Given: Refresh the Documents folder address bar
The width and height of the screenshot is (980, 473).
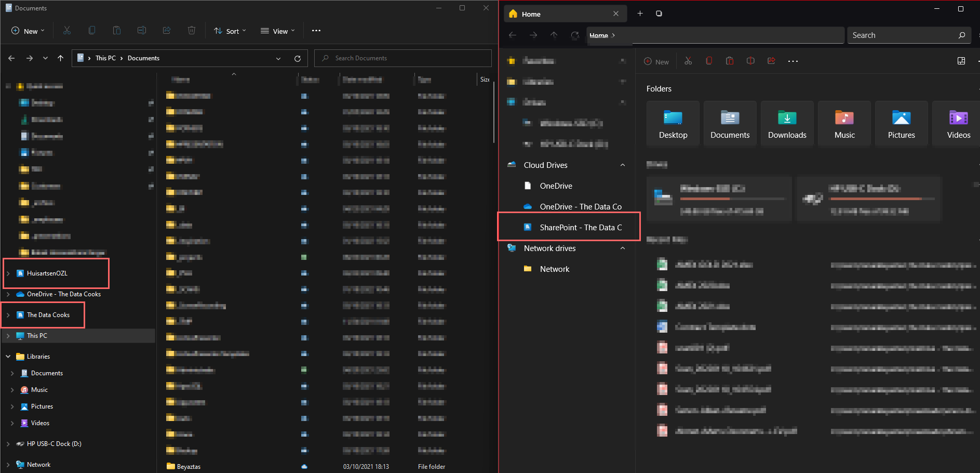Looking at the screenshot, I should click(298, 58).
